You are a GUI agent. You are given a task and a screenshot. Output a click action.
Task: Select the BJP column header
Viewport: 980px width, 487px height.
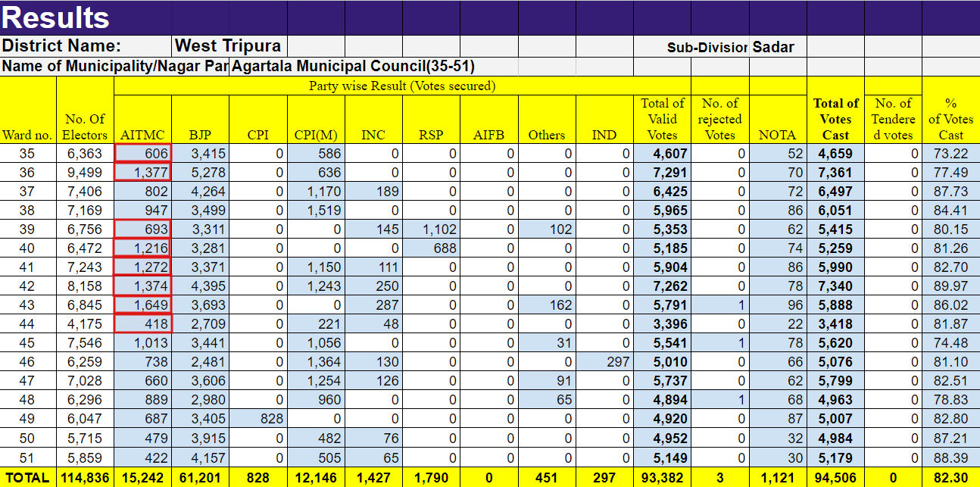(200, 120)
